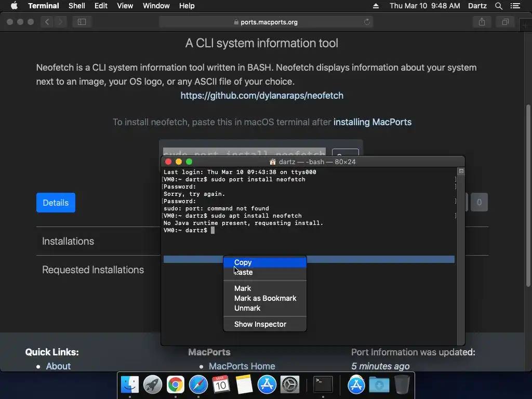Image resolution: width=532 pixels, height=399 pixels.
Task: Choose Copy in context menu
Action: coord(265,262)
